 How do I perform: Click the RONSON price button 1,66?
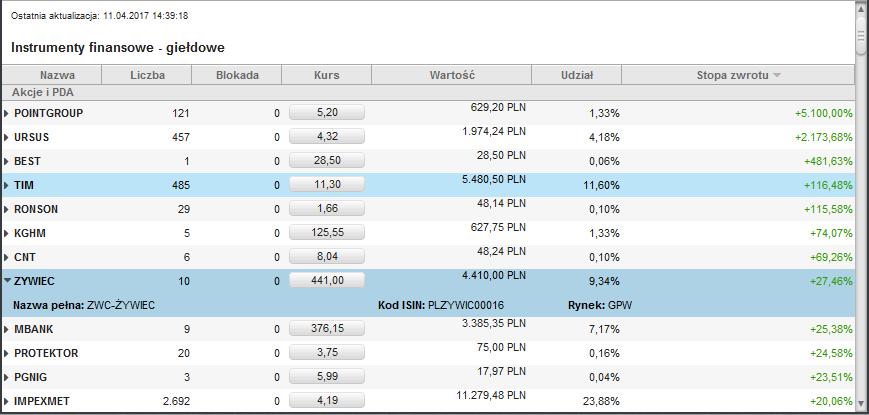click(327, 208)
